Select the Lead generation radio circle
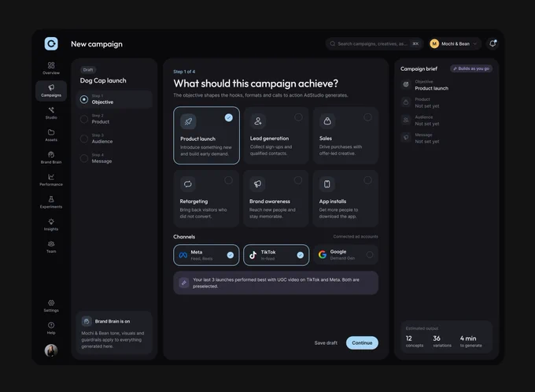The height and width of the screenshot is (392, 535). (298, 117)
